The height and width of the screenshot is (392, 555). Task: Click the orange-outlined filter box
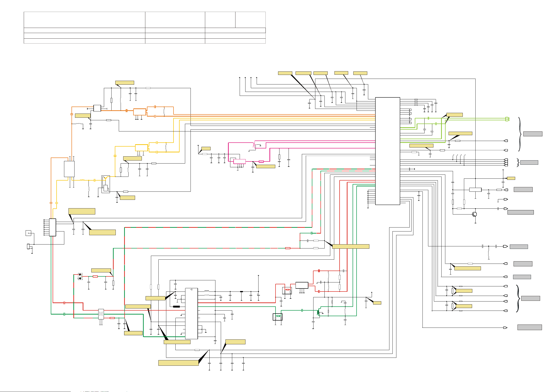coord(140,112)
